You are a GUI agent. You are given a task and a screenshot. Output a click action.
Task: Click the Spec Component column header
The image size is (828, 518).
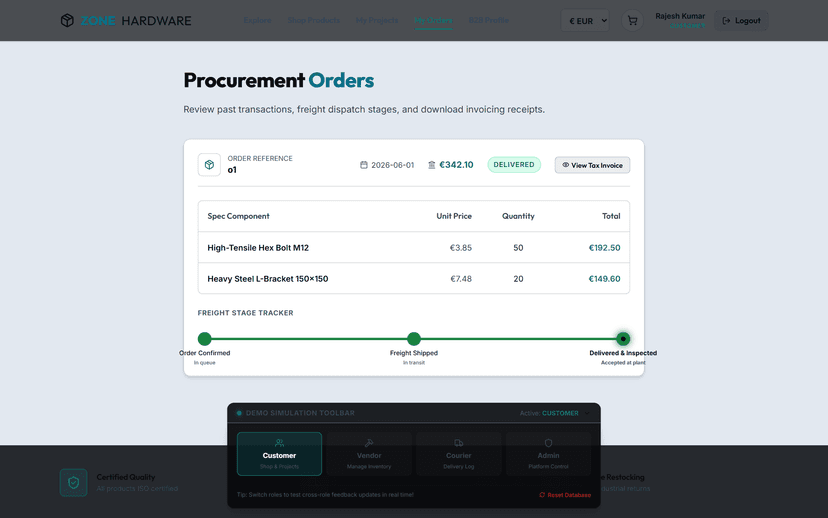click(x=238, y=216)
